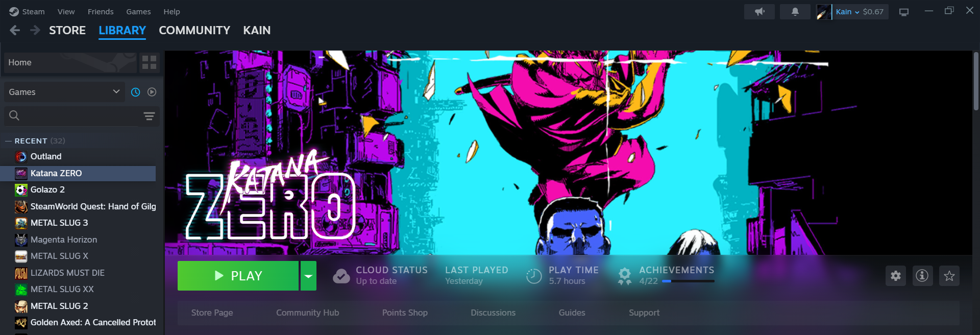Enter Big Picture mode via monitor icon
This screenshot has width=980, height=335.
[x=904, y=12]
